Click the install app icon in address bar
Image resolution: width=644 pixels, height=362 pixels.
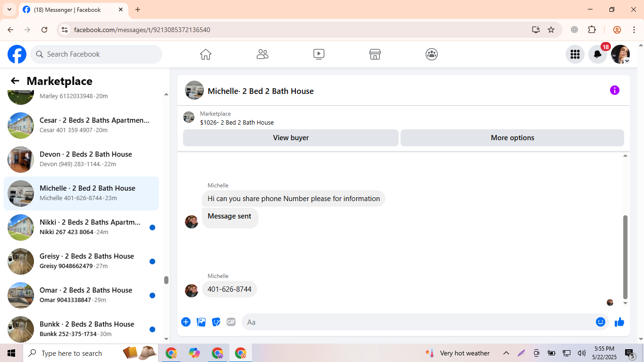point(535,30)
